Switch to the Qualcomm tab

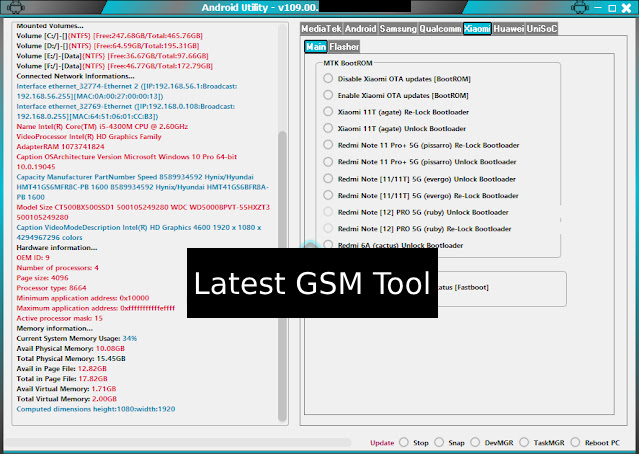[440, 29]
